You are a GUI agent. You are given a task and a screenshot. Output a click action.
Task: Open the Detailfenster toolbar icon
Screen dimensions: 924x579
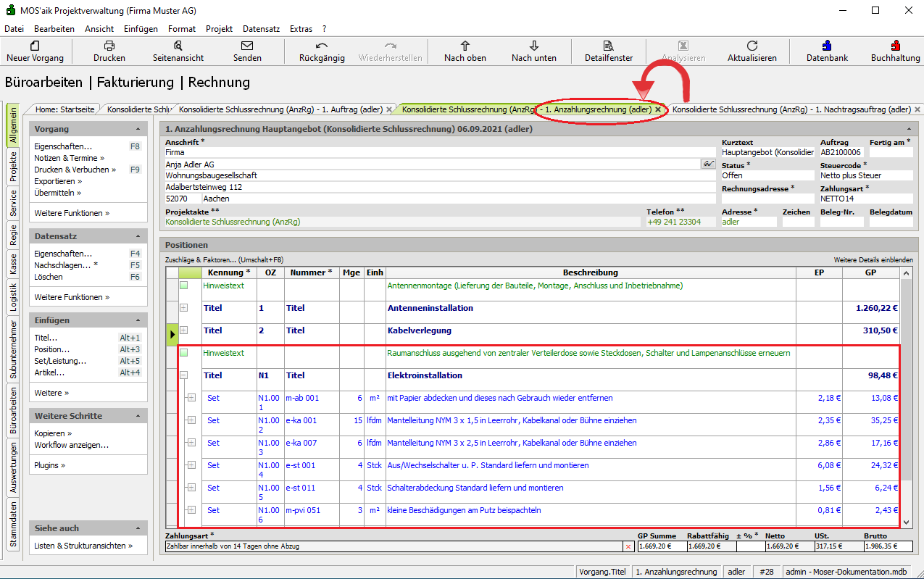[x=609, y=46]
